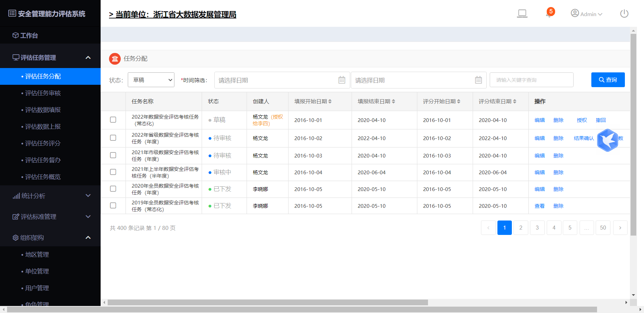
Task: Click 结果确认 on 2022年省级 task row
Action: [x=584, y=138]
